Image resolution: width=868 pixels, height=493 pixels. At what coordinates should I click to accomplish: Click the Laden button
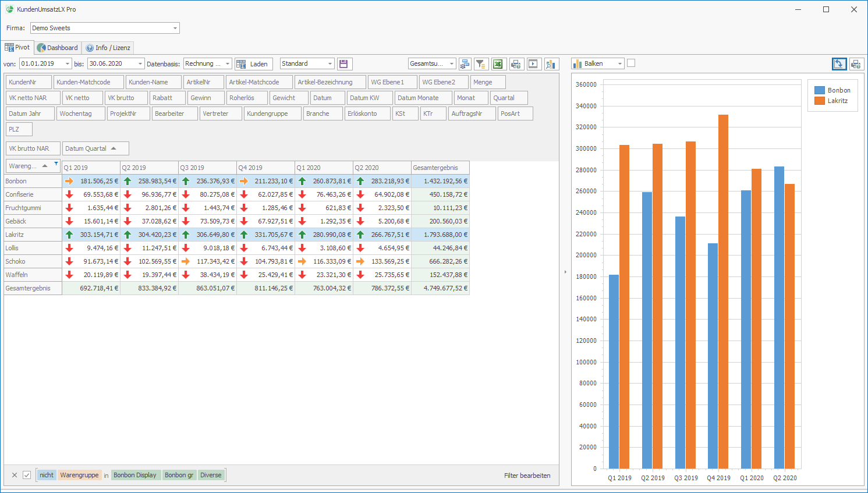[x=253, y=64]
